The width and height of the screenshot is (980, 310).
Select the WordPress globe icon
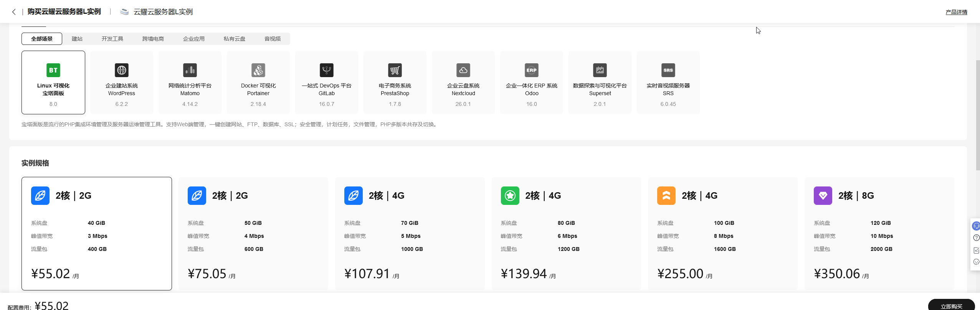122,70
